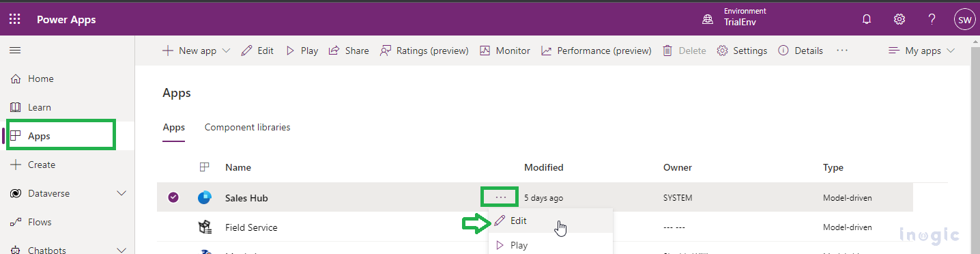Open the Field Service app name
The height and width of the screenshot is (254, 980).
pyautogui.click(x=251, y=227)
